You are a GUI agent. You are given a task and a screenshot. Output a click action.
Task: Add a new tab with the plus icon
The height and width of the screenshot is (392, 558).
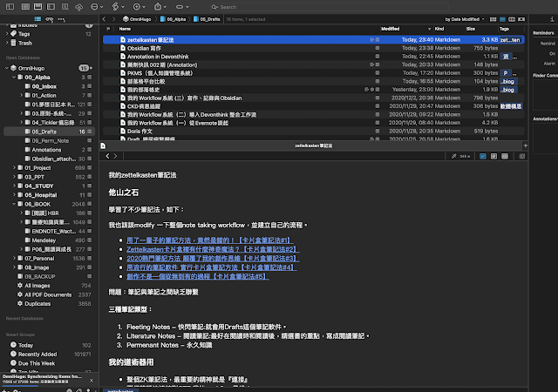tap(525, 145)
